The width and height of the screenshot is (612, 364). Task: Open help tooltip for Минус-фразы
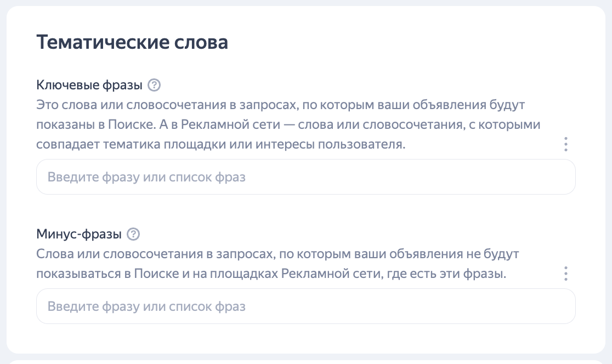pos(133,234)
